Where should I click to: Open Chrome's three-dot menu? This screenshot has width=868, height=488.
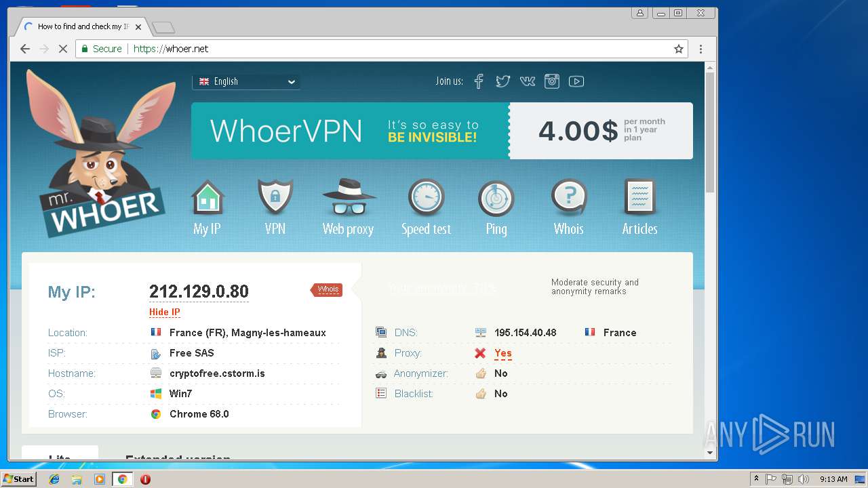click(701, 49)
